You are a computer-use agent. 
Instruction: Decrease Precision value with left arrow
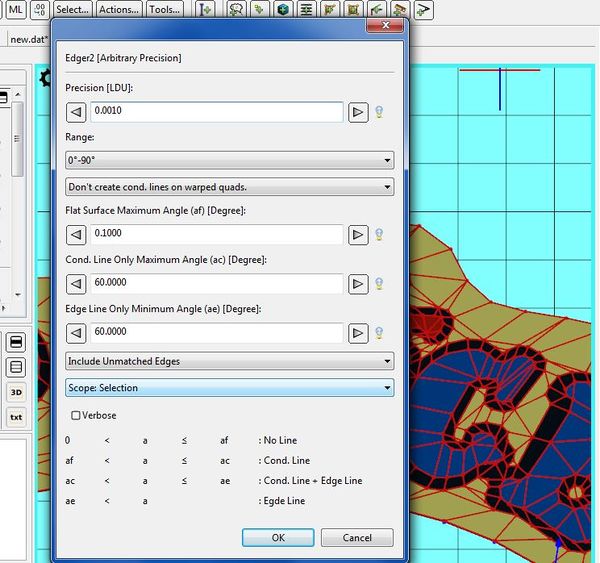pyautogui.click(x=76, y=112)
